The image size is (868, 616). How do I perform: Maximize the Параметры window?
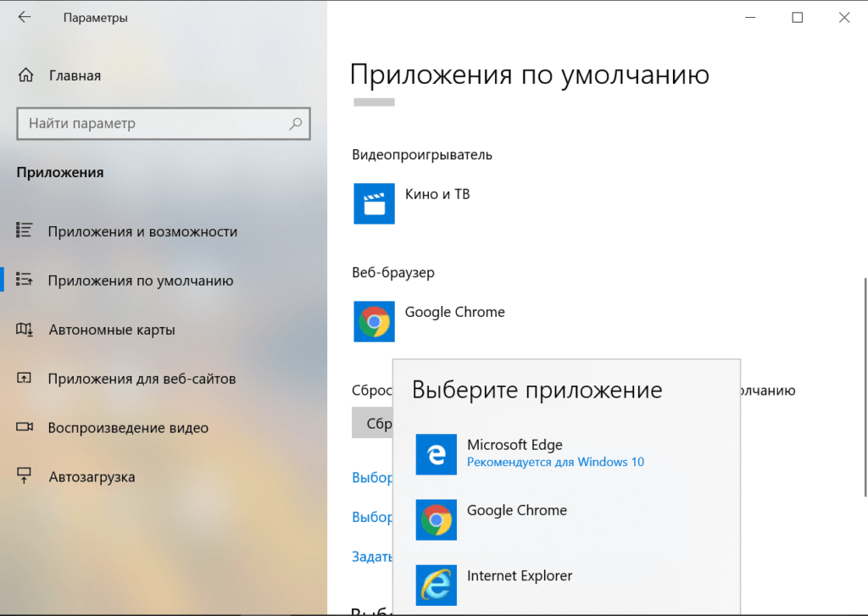(x=797, y=17)
